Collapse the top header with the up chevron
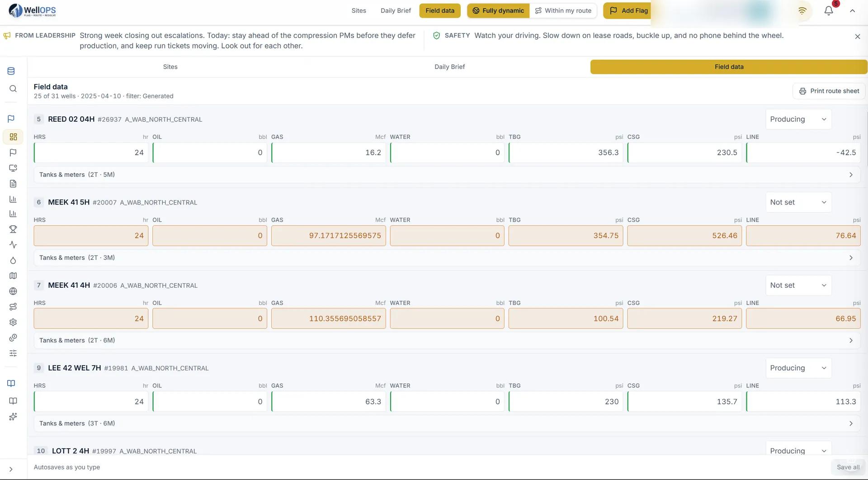868x480 pixels. tap(853, 10)
